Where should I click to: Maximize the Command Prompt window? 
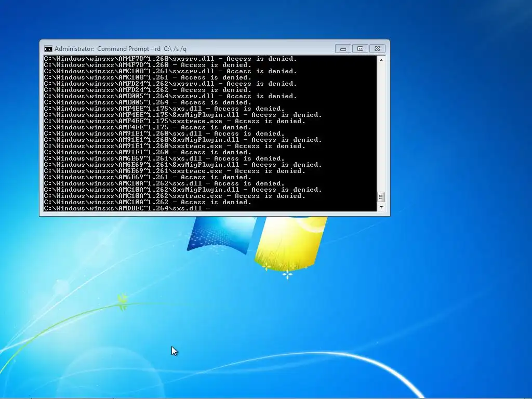360,49
